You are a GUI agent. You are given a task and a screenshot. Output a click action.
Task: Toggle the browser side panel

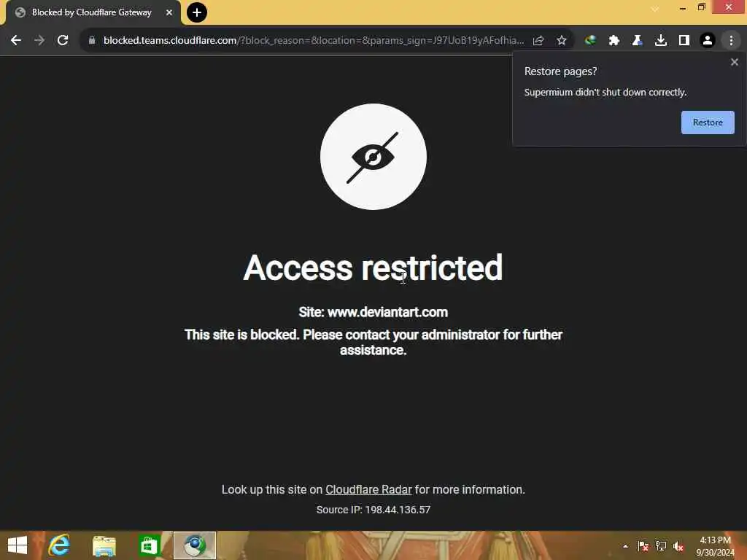tap(684, 41)
